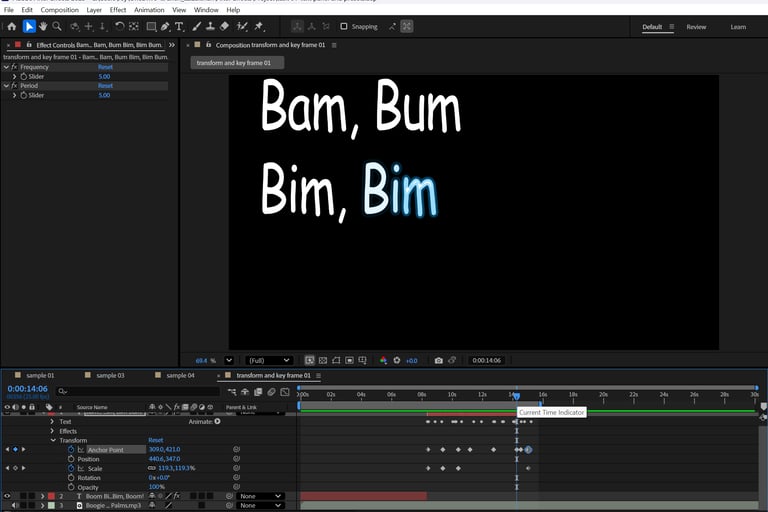Image resolution: width=768 pixels, height=512 pixels.
Task: Open the Animation menu
Action: tap(149, 10)
